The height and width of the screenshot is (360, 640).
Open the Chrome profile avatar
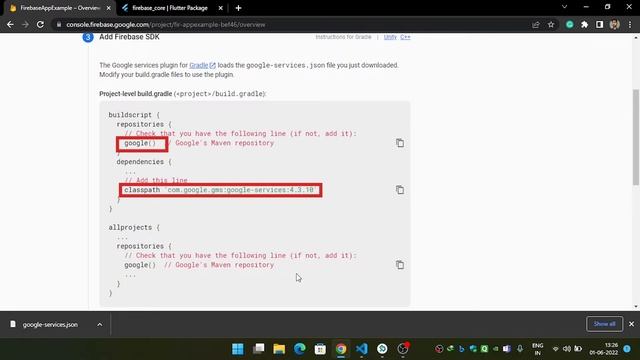614,24
